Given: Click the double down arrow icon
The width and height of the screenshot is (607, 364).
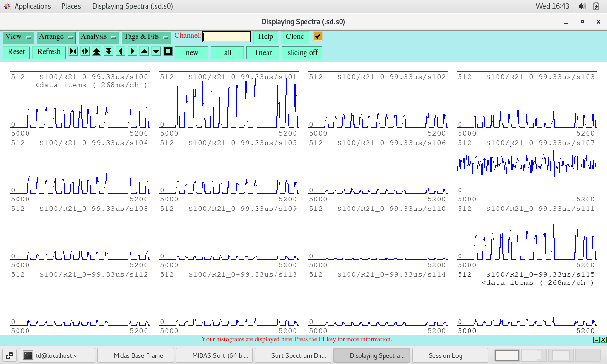Looking at the screenshot, I should pos(109,52).
